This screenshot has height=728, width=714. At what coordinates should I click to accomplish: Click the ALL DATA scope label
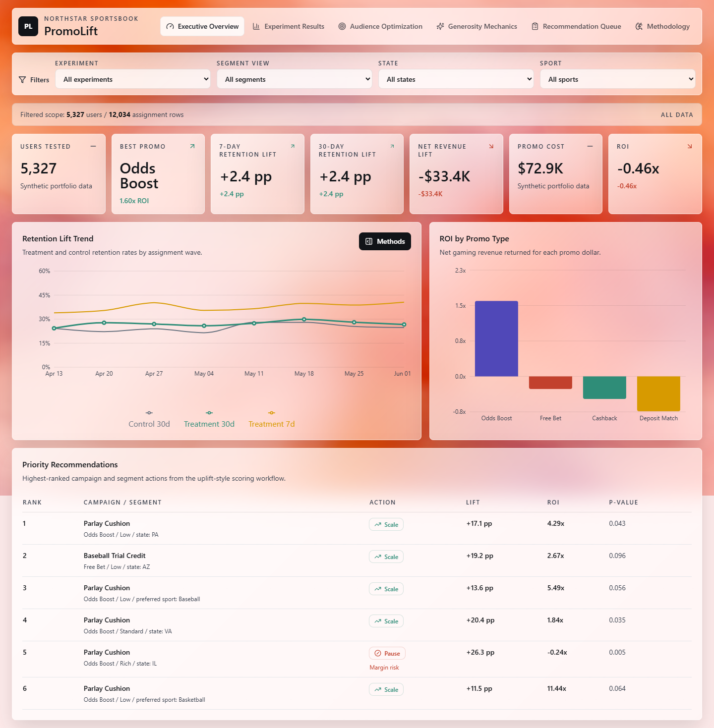click(x=677, y=114)
